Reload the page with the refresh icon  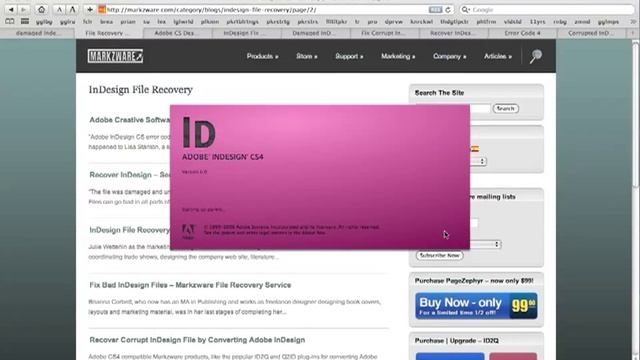coord(448,9)
